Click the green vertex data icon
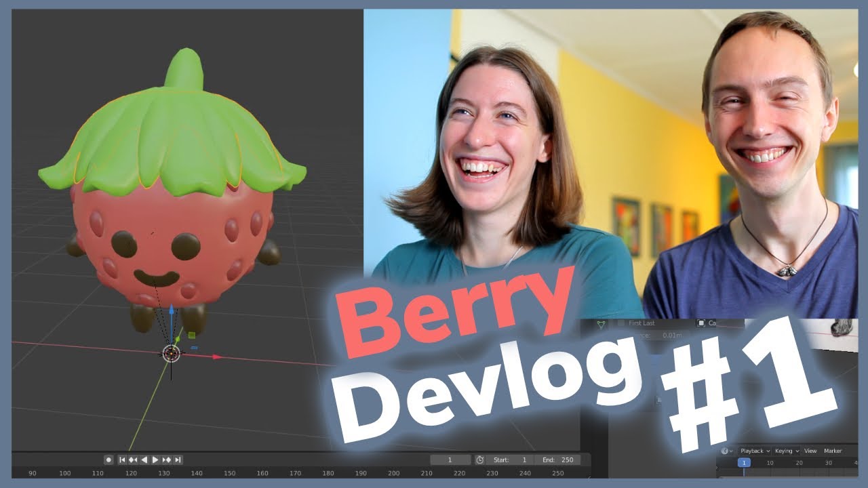This screenshot has width=868, height=488. [600, 324]
